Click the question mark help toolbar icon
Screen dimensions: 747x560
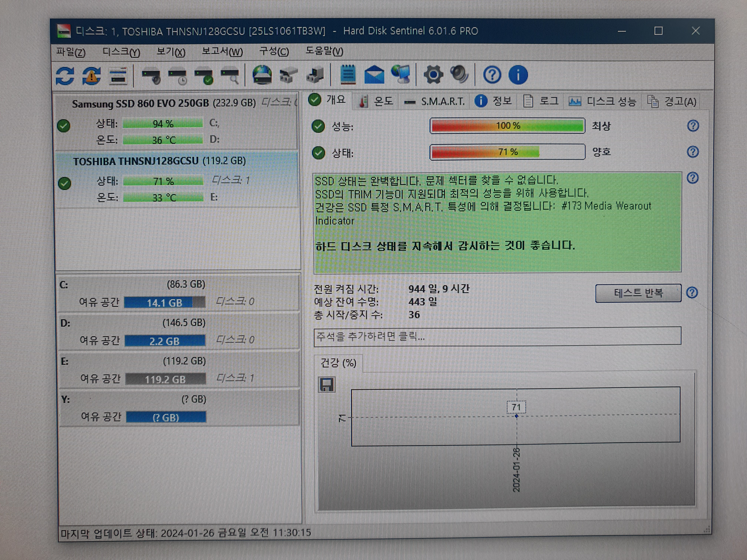click(492, 75)
